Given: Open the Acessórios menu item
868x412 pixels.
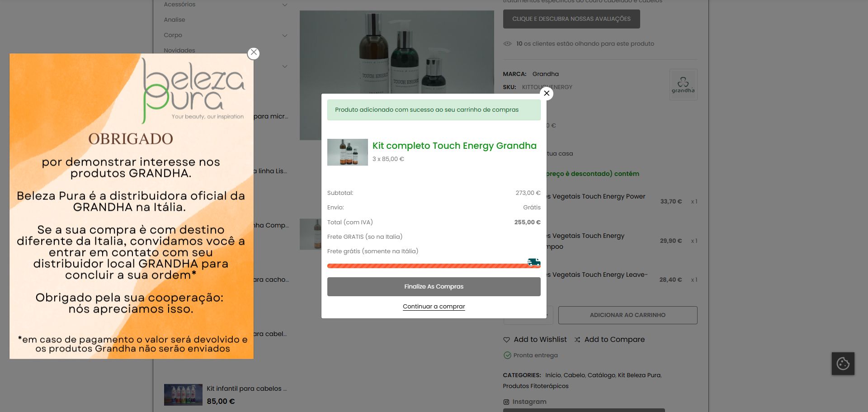Looking at the screenshot, I should coord(179,5).
